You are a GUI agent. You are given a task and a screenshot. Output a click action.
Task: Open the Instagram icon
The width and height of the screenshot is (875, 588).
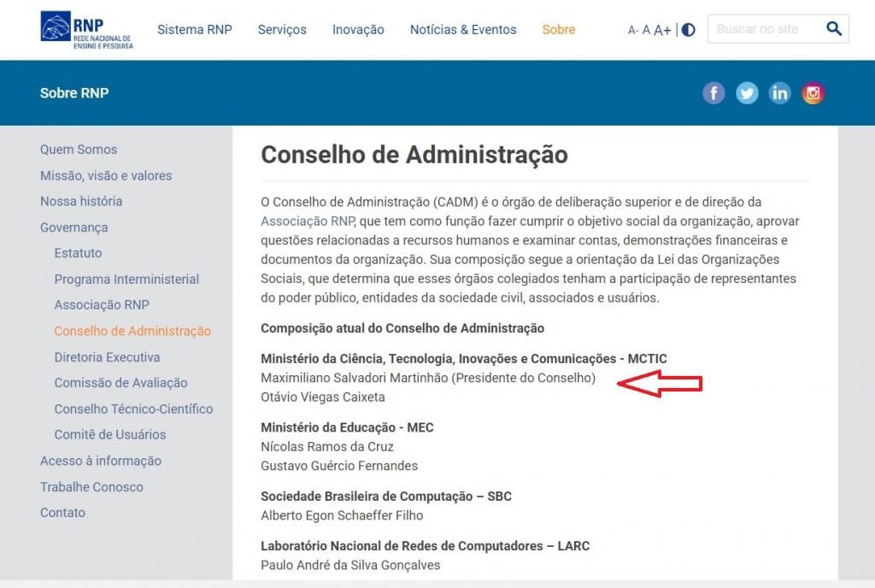[813, 93]
